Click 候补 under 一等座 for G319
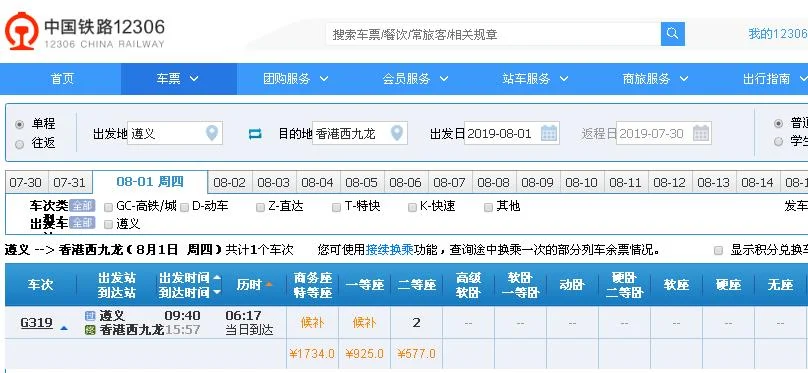Viewport: 808px width, 373px height. tap(364, 323)
